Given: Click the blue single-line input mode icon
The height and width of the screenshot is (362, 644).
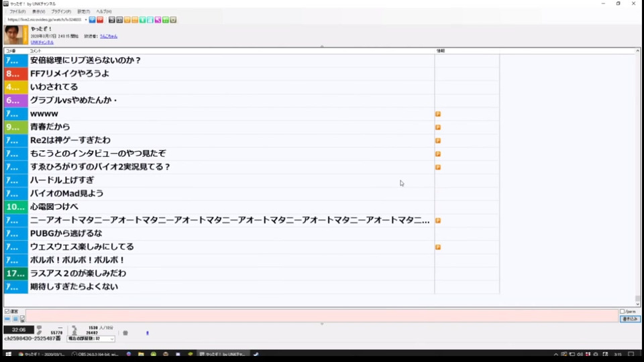Looking at the screenshot, I should [7, 319].
